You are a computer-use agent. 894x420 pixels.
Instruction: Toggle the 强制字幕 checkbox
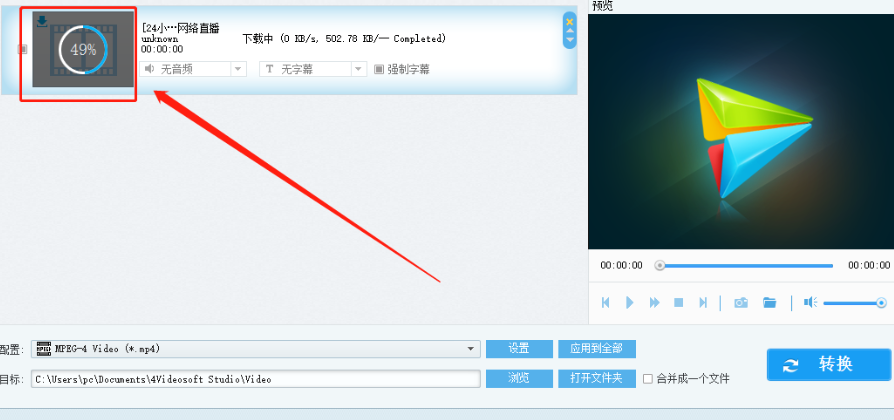(379, 70)
